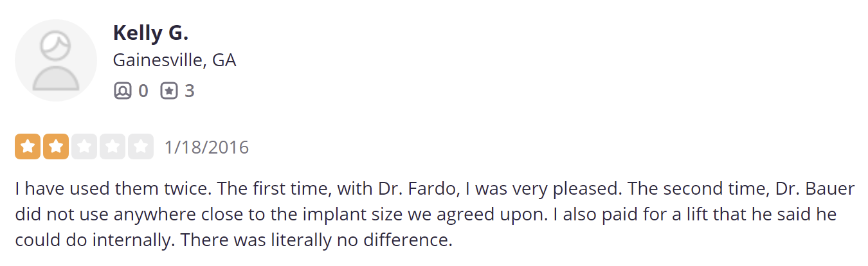Image resolution: width=868 pixels, height=266 pixels.
Task: Select the first filled rating star
Action: 28,146
